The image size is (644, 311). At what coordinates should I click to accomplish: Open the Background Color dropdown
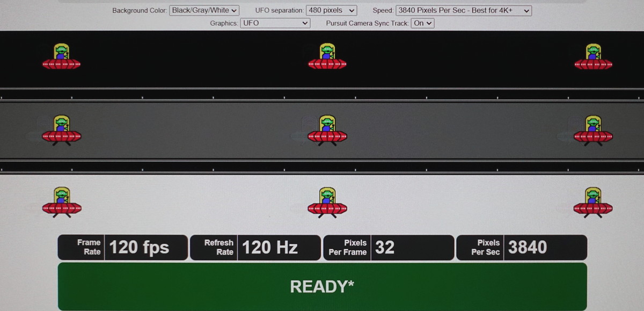point(204,10)
